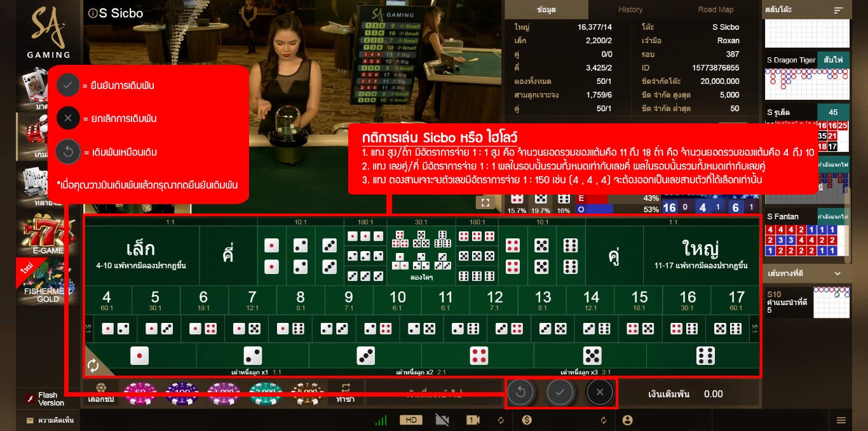Select the purple 100 chip

click(182, 393)
